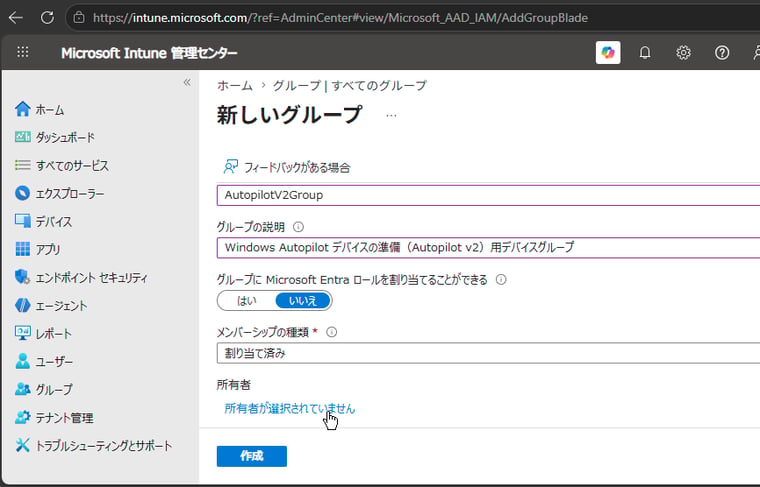760x487 pixels.
Task: Open the help question mark icon
Action: tap(722, 52)
